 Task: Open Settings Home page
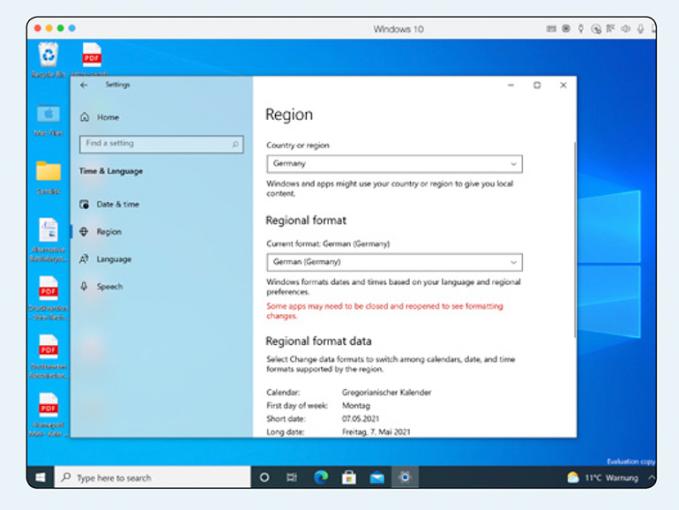tap(100, 117)
